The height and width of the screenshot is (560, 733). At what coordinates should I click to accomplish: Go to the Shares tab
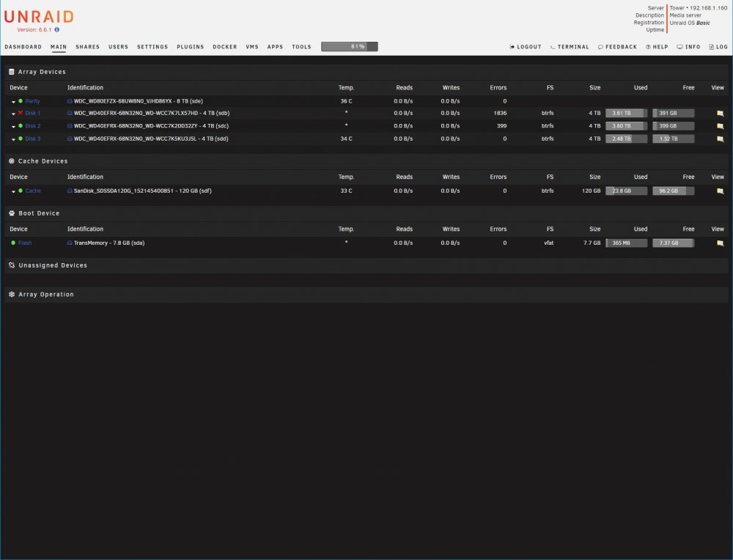point(87,47)
